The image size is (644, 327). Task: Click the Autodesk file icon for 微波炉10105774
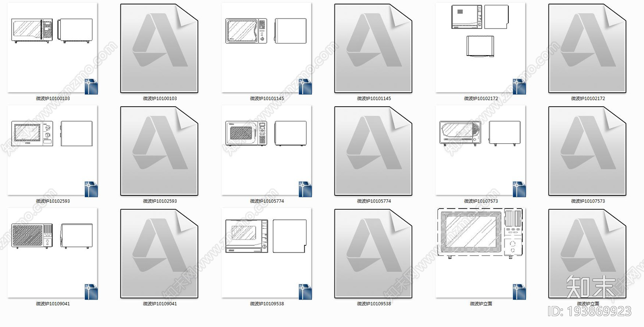[x=374, y=151]
